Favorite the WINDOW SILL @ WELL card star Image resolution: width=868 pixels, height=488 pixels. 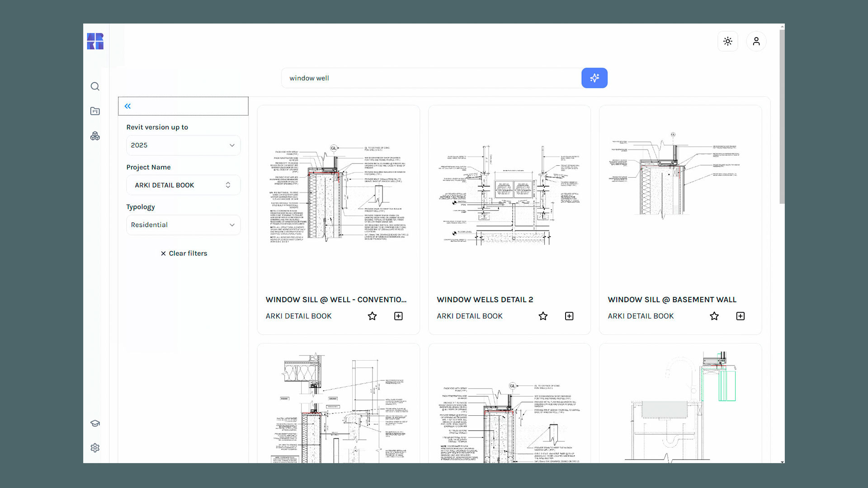coord(372,316)
